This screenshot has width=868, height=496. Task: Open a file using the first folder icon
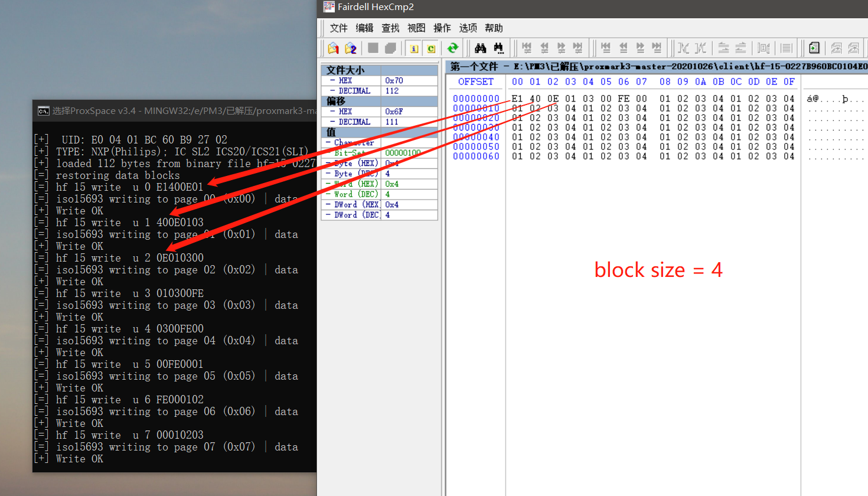(333, 48)
